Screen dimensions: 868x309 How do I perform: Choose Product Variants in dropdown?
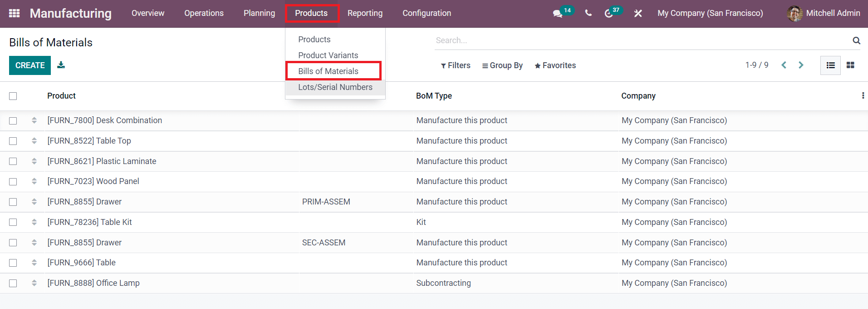pos(328,55)
